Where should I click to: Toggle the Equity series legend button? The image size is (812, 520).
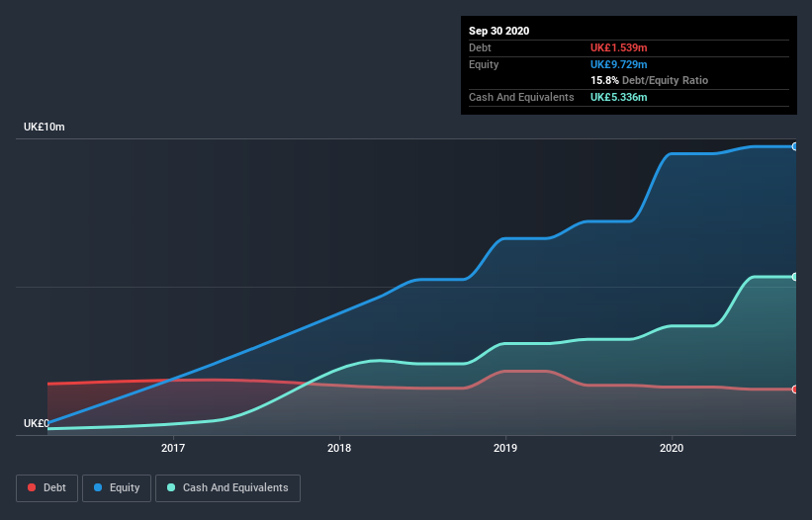tap(117, 488)
